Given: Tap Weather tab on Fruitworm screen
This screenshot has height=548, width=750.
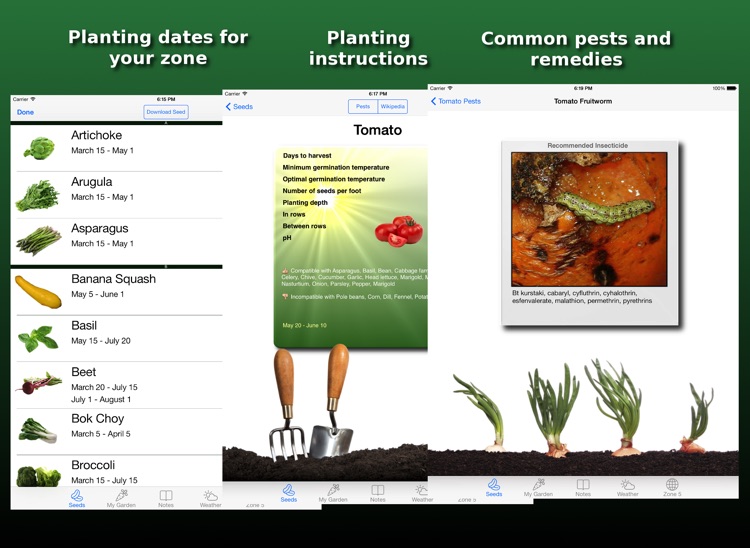Looking at the screenshot, I should 628,487.
